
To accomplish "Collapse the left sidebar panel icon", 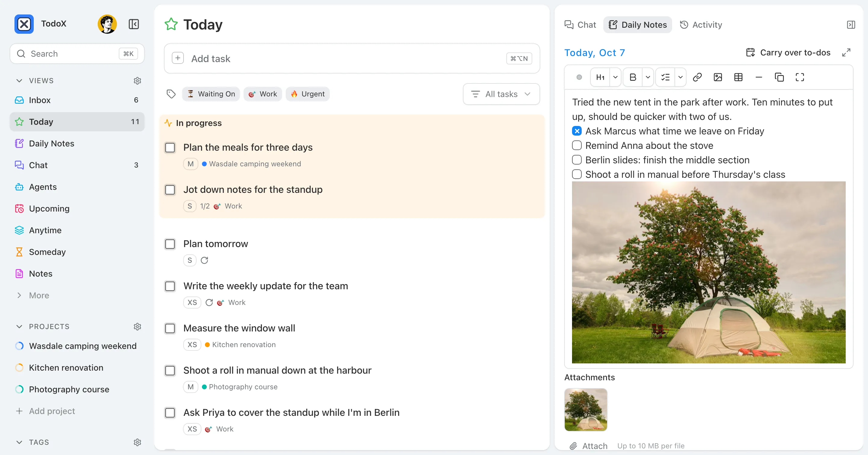I will 134,24.
